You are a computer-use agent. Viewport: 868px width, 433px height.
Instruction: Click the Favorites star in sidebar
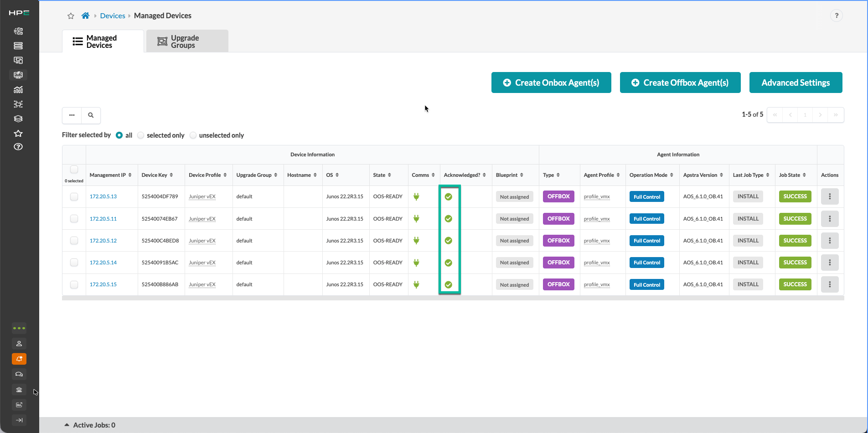[18, 133]
